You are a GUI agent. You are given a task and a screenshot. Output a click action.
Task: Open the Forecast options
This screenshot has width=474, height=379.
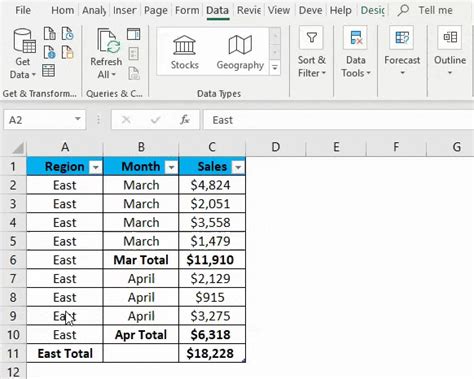click(402, 51)
